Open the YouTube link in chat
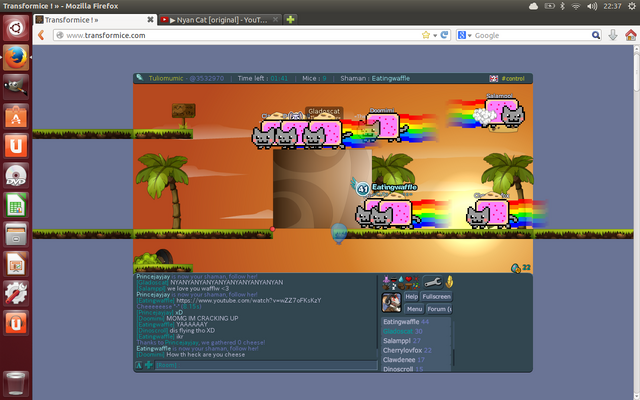Viewport: 640px width, 400px height. (249, 300)
